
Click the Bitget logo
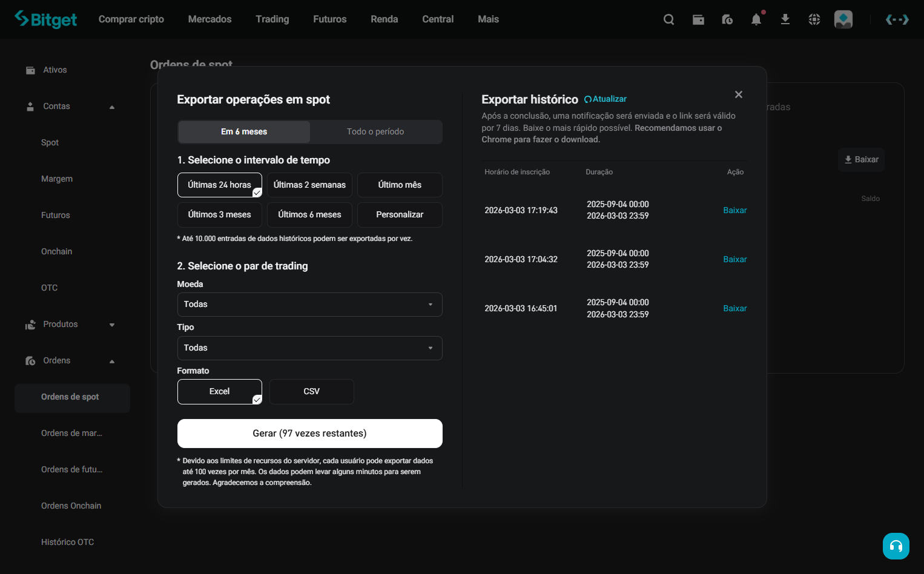pos(46,19)
